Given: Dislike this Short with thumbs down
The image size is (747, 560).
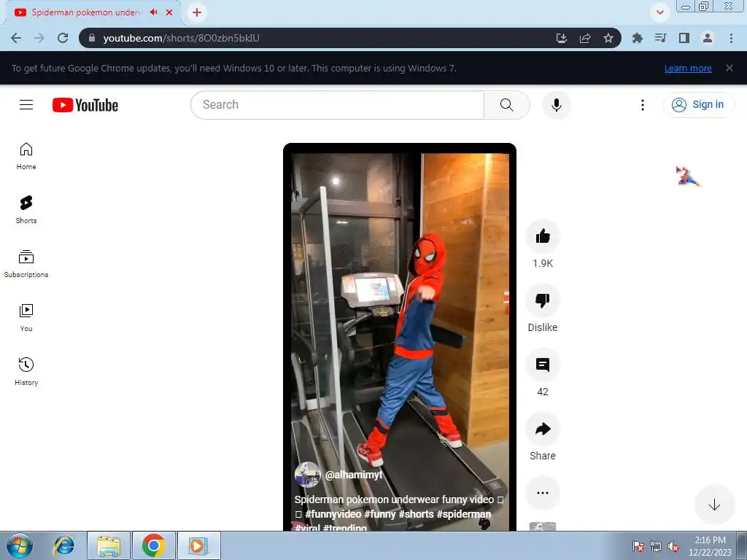Looking at the screenshot, I should pos(543,300).
